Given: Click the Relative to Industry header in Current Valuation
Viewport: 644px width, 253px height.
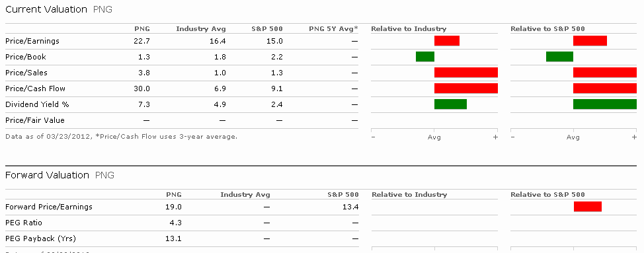Looking at the screenshot, I should 409,28.
